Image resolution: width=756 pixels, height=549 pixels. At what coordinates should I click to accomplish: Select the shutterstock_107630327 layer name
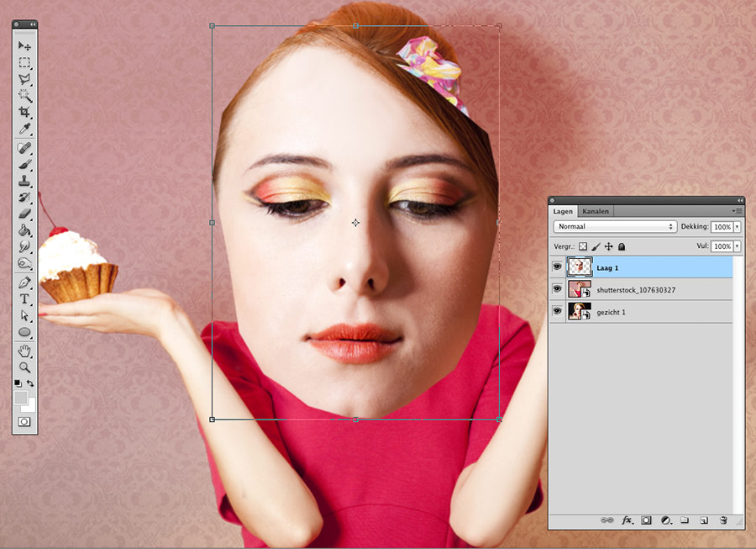click(636, 290)
